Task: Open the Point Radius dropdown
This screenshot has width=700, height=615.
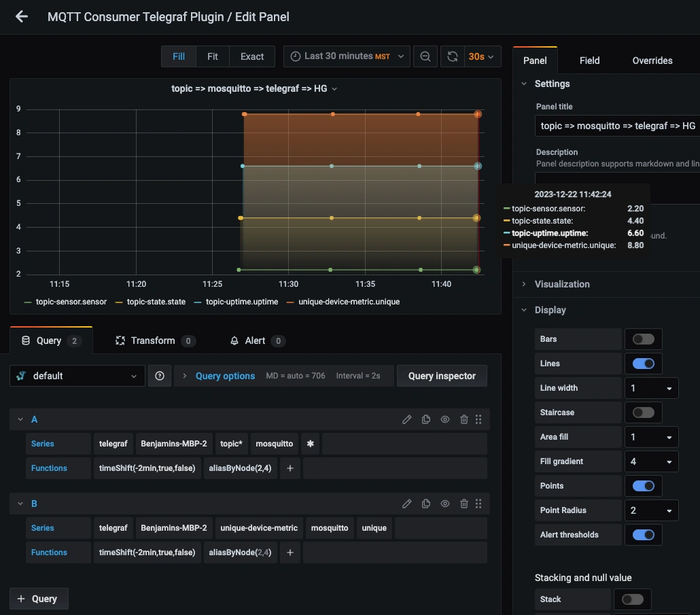Action: coord(651,510)
